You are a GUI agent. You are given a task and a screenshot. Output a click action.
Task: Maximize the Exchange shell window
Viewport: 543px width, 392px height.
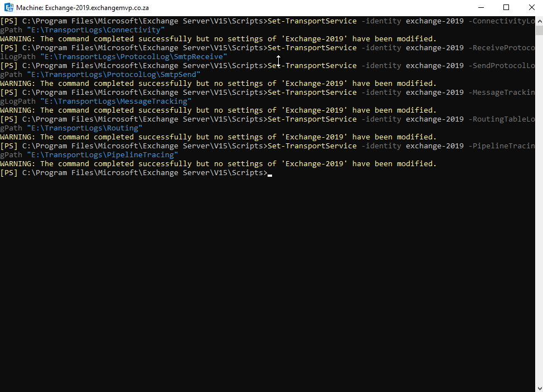coord(506,7)
